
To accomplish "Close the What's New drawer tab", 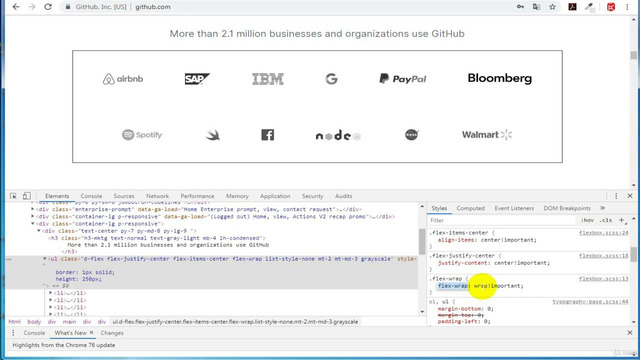I will [91, 333].
